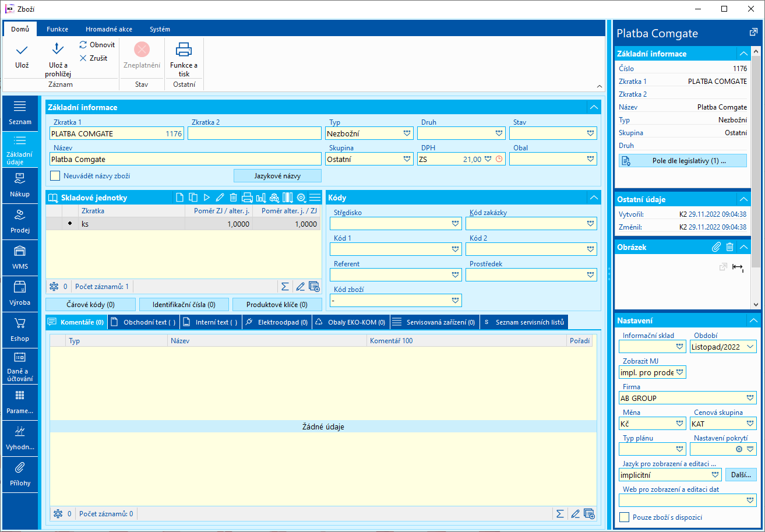Check the Pouze zboží s dispozicí box

(624, 517)
